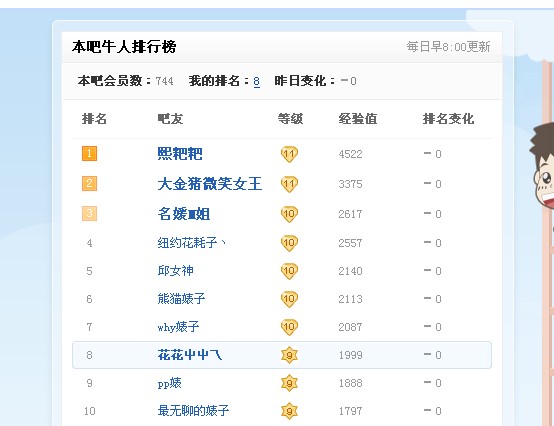Click level 11 badge beside 大金猪微笑女王
The image size is (554, 426).
(x=289, y=184)
